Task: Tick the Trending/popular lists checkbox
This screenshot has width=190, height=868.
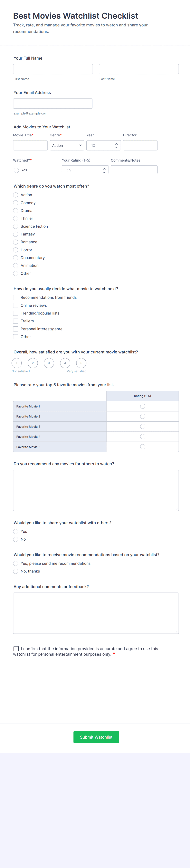Action: (x=16, y=313)
